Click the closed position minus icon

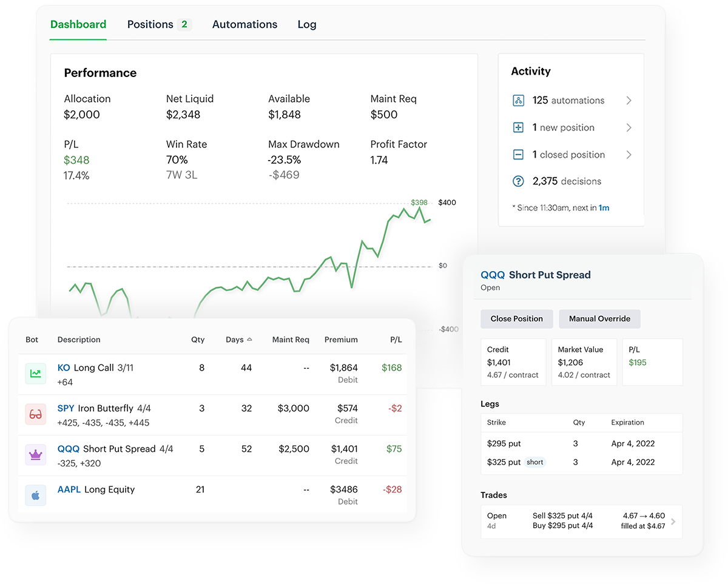tap(517, 155)
